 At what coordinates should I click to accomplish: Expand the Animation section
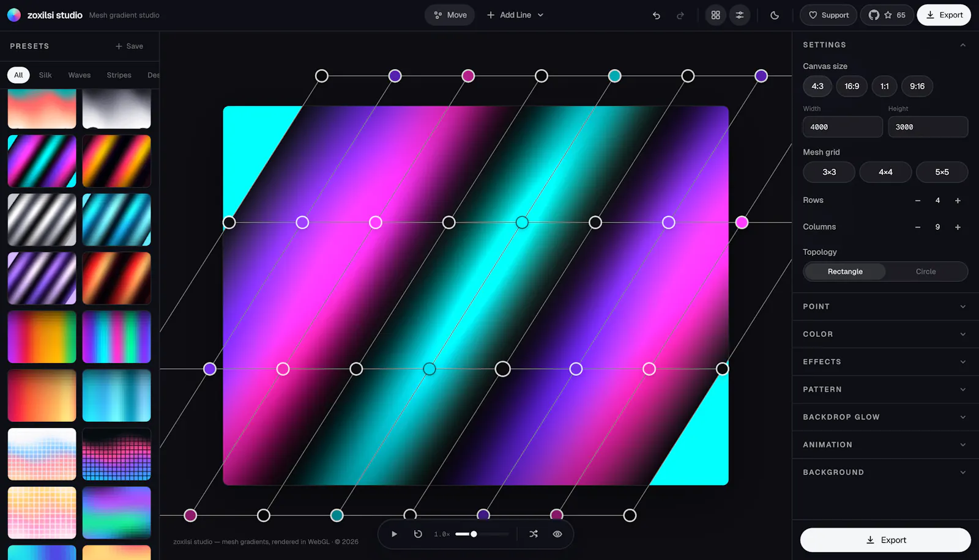885,444
